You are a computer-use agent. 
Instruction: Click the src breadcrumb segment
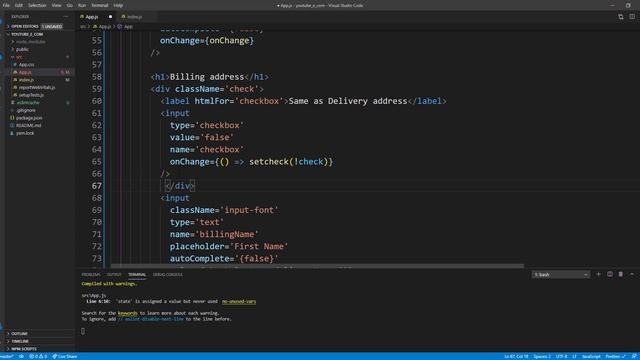83,27
